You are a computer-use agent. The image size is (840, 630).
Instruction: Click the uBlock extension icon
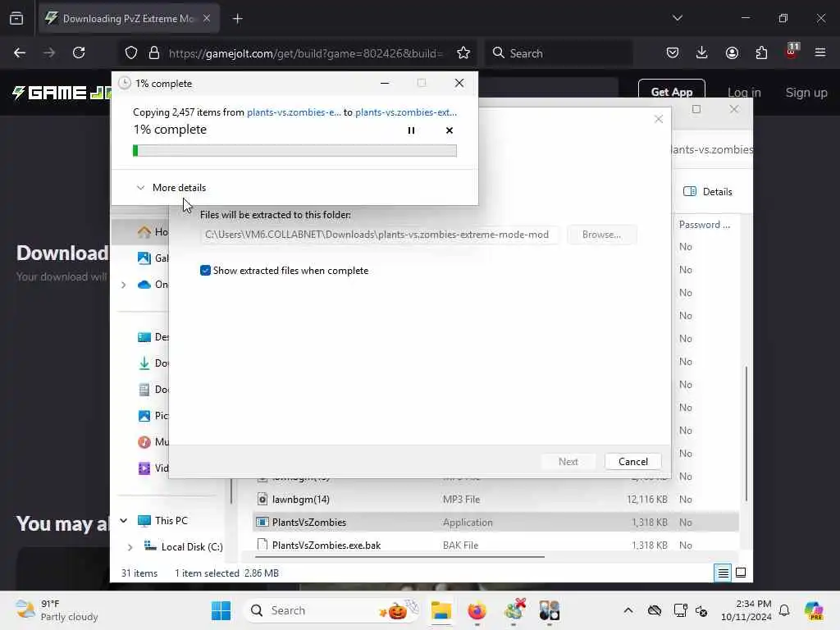792,52
